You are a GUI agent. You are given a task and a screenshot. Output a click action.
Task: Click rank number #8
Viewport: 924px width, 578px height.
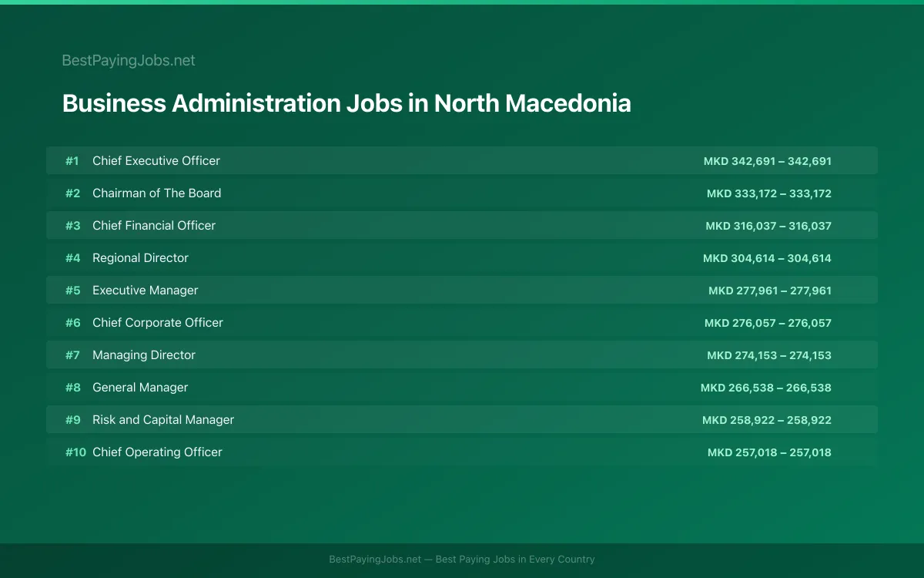tap(72, 388)
